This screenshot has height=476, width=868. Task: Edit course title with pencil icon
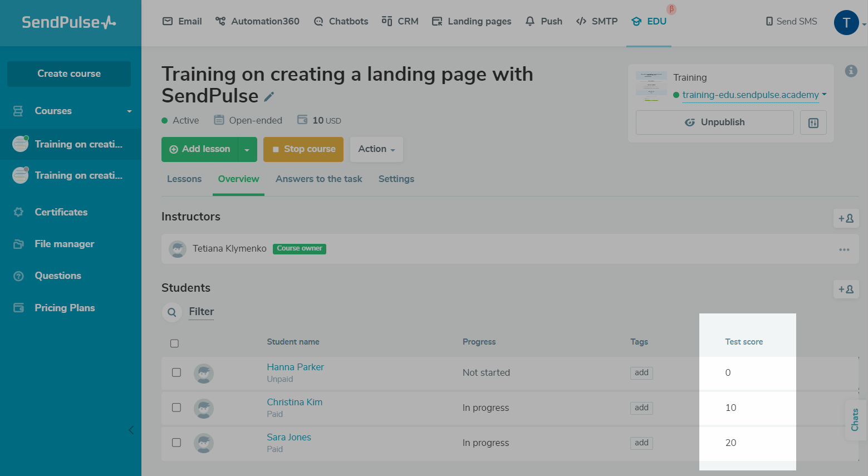(x=269, y=97)
